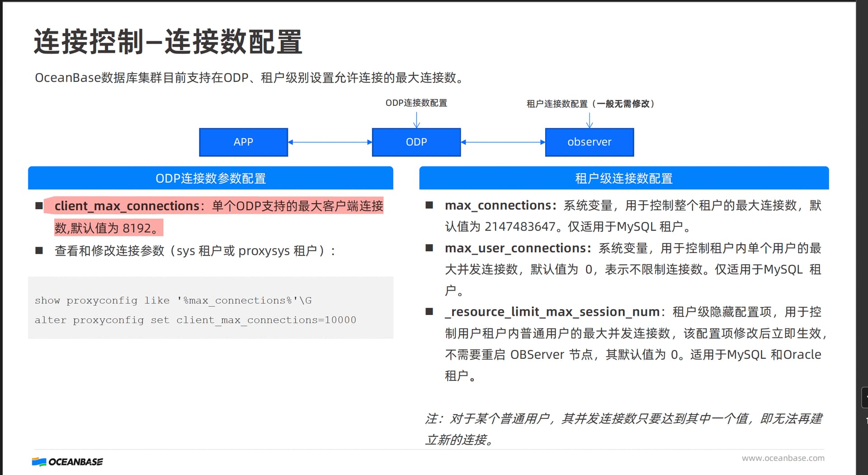Click the text 不需要重启 OBServer 节点

519,354
